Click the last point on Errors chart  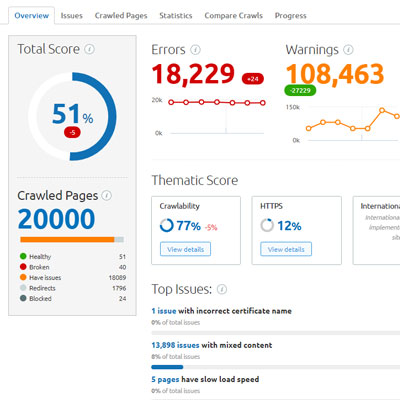263,103
